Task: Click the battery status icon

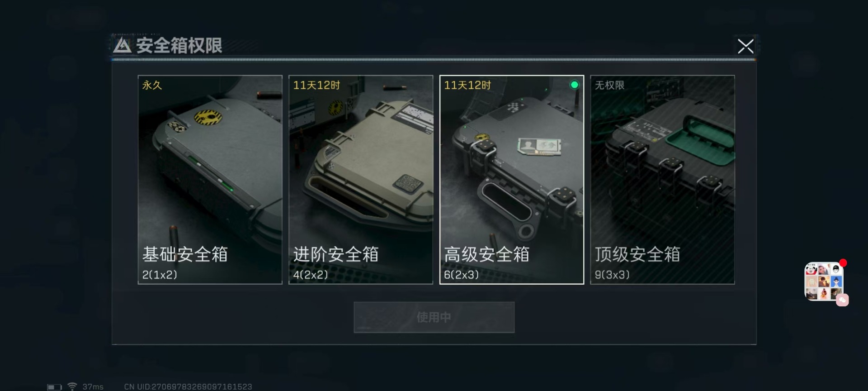Action: [x=54, y=387]
